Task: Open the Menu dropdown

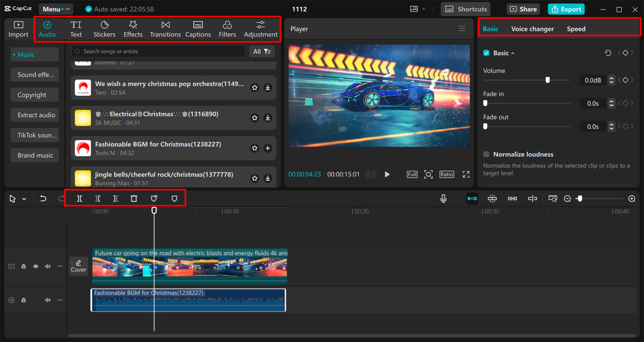Action: [x=56, y=9]
